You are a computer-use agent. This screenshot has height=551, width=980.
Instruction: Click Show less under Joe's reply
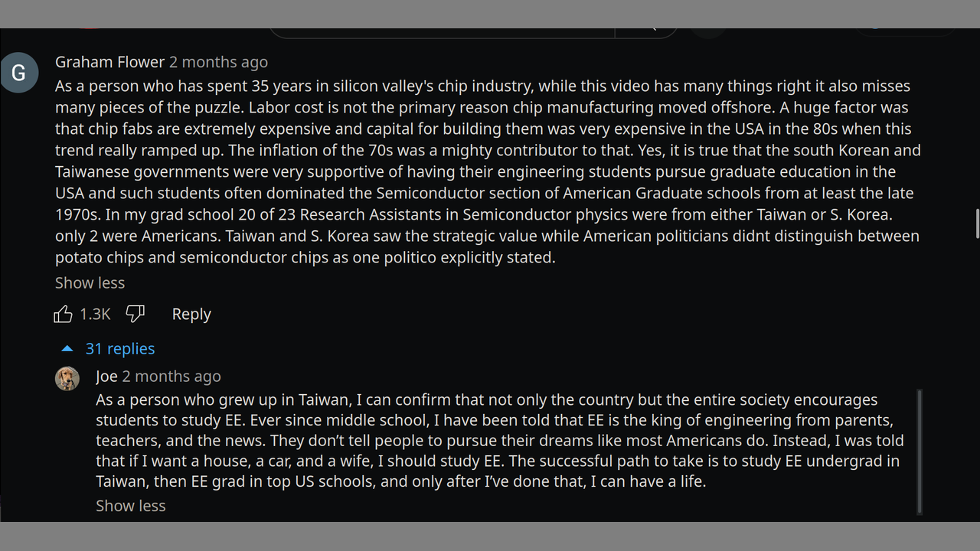130,506
